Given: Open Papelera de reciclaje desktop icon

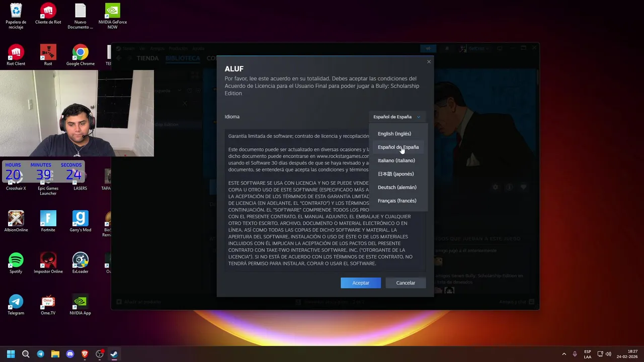Looking at the screenshot, I should point(16,16).
